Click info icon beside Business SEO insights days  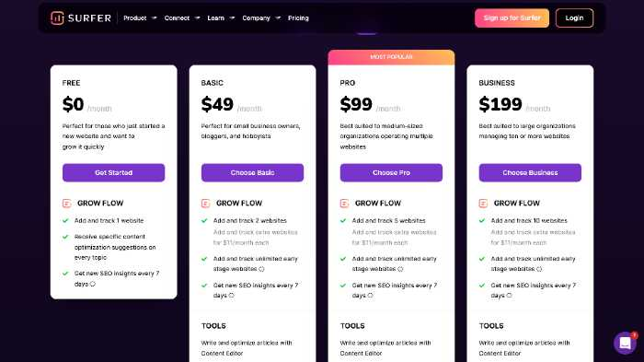pyautogui.click(x=510, y=296)
